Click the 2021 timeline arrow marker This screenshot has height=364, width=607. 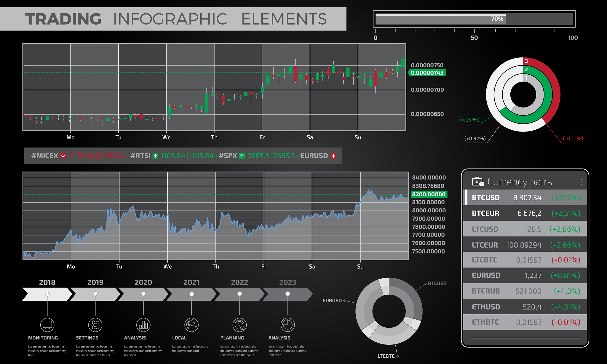[191, 294]
